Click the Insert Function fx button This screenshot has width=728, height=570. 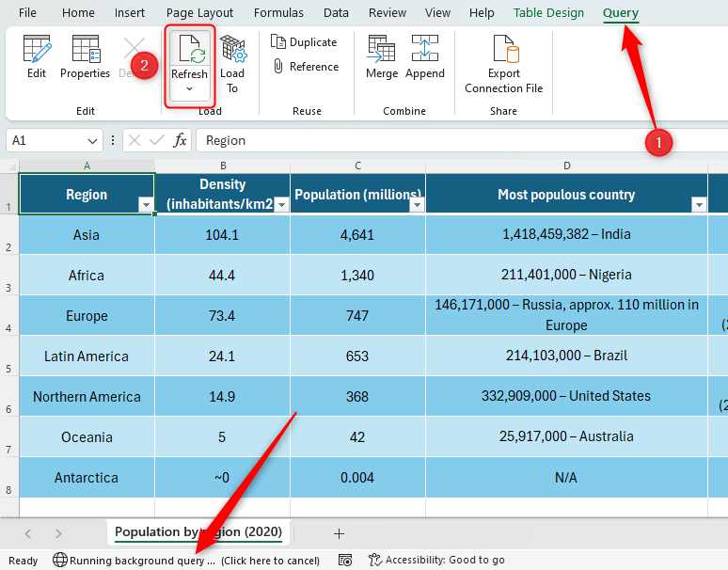[x=181, y=140]
